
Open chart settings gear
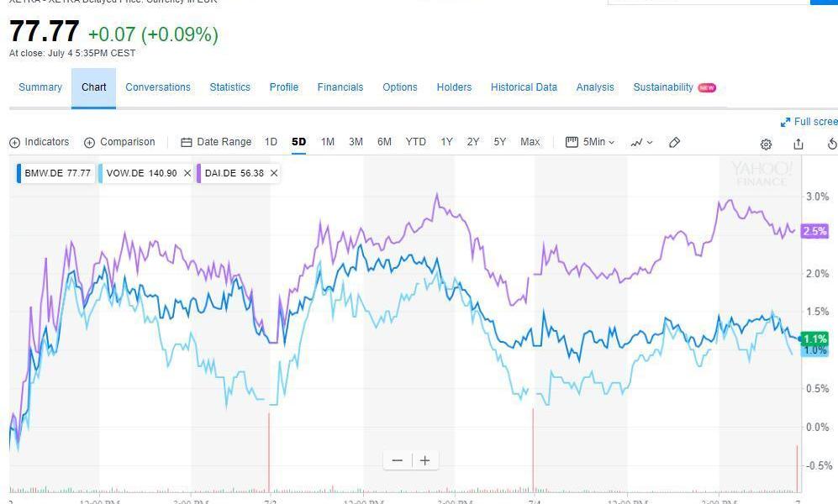click(x=766, y=144)
